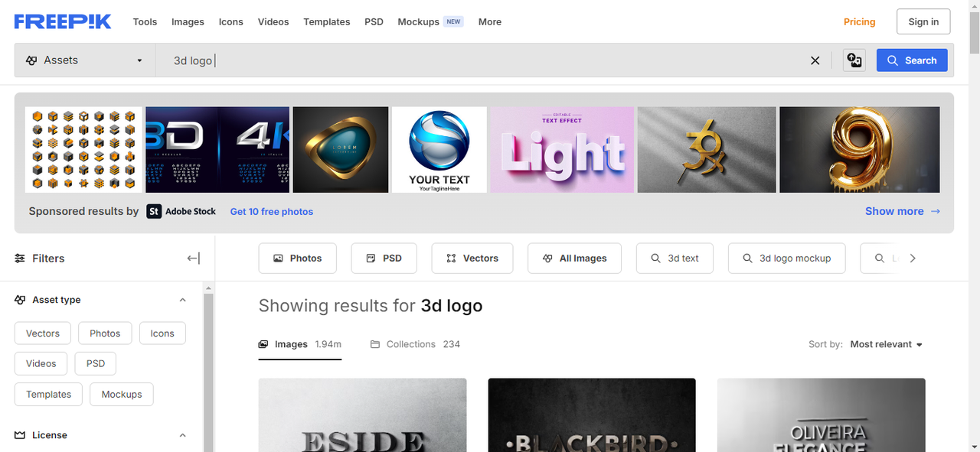Screen dimensions: 980x452
Task: Open the PSD menu item
Action: 374,21
